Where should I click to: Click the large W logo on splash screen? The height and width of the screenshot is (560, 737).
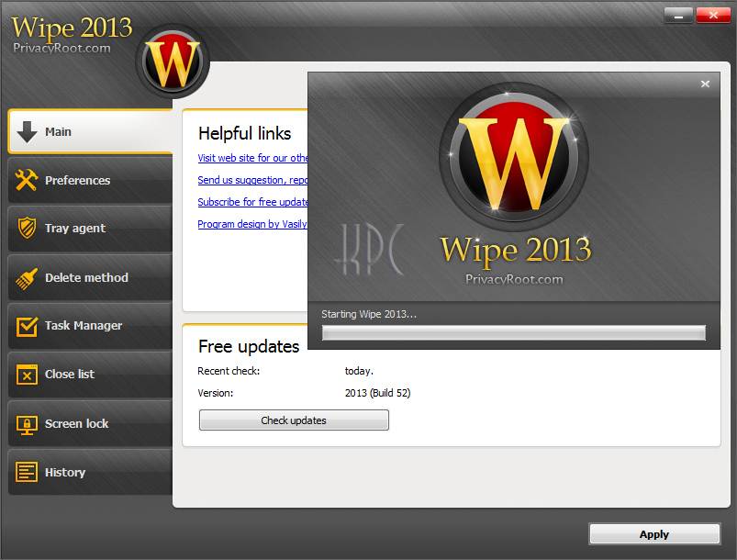[x=514, y=158]
